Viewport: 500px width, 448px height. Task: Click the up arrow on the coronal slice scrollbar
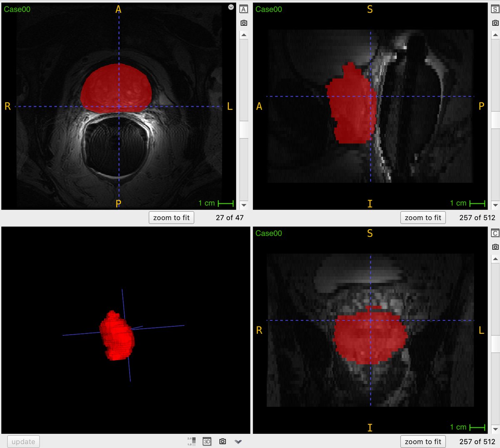[495, 259]
